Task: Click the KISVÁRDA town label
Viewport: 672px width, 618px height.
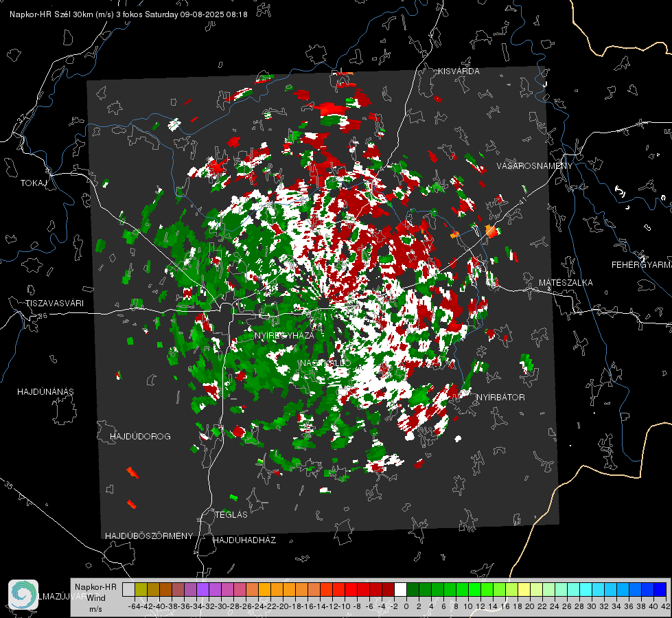Action: pos(459,71)
